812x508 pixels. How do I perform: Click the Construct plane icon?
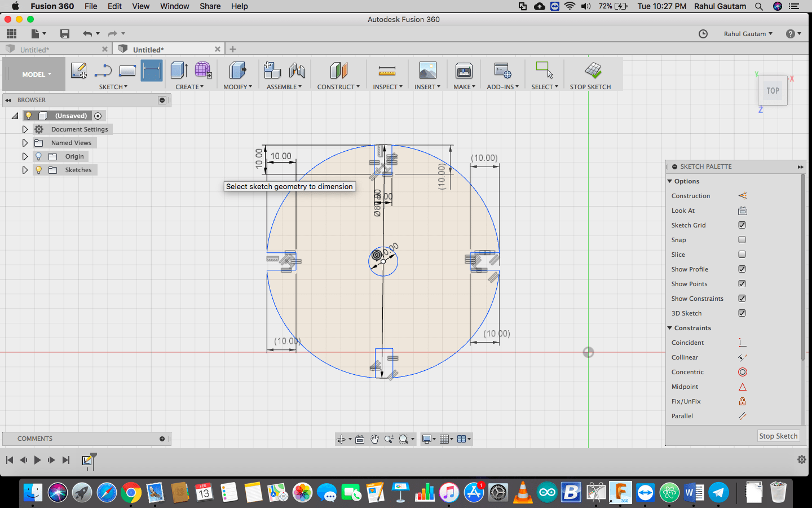click(x=338, y=71)
